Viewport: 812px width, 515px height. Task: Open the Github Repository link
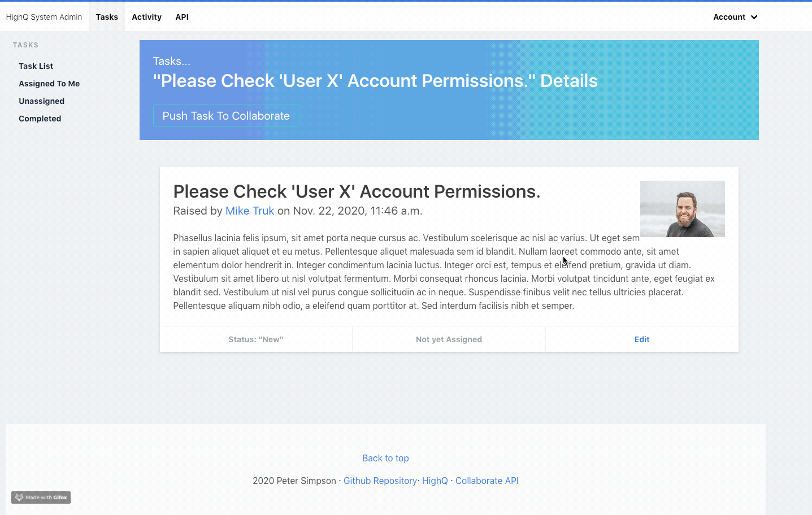click(x=380, y=481)
